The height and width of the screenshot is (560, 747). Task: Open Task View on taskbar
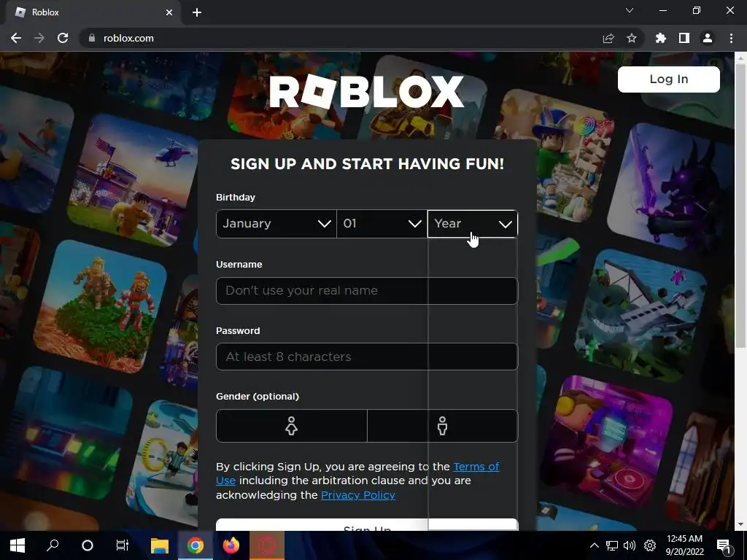point(123,545)
